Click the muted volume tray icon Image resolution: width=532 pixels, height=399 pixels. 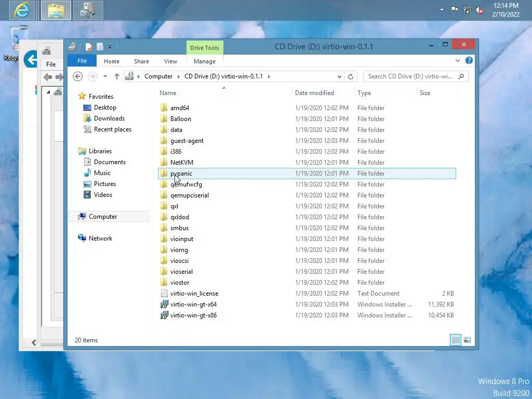480,10
